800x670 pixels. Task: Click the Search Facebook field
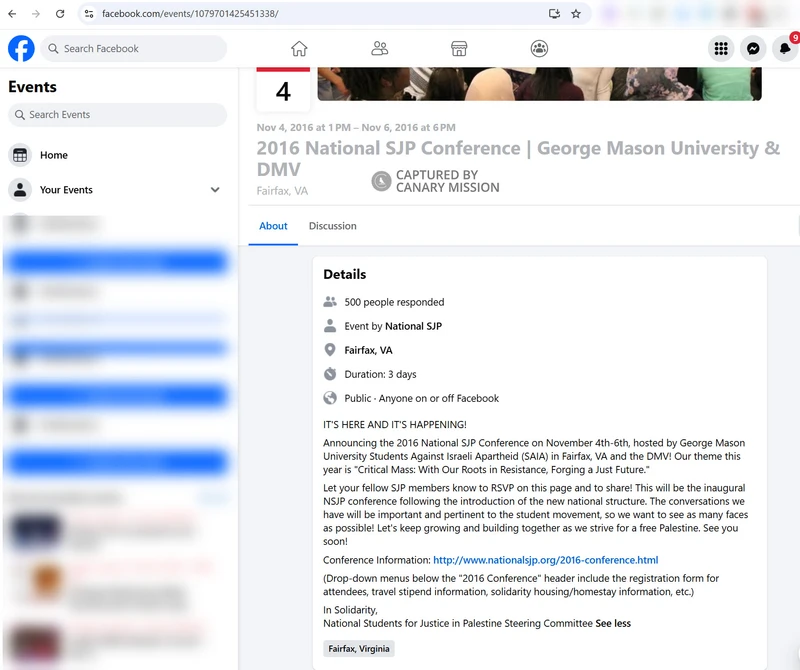(134, 48)
